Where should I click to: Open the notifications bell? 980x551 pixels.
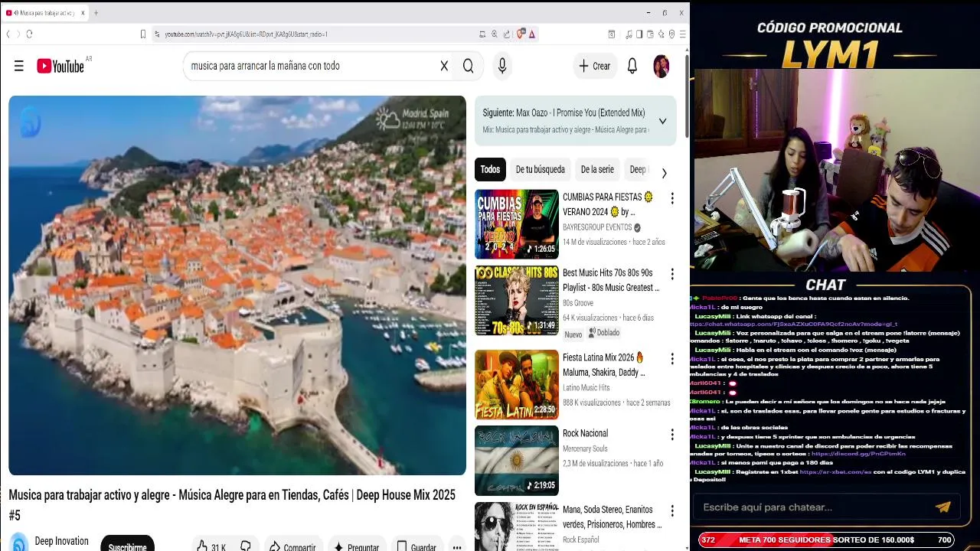(x=632, y=66)
